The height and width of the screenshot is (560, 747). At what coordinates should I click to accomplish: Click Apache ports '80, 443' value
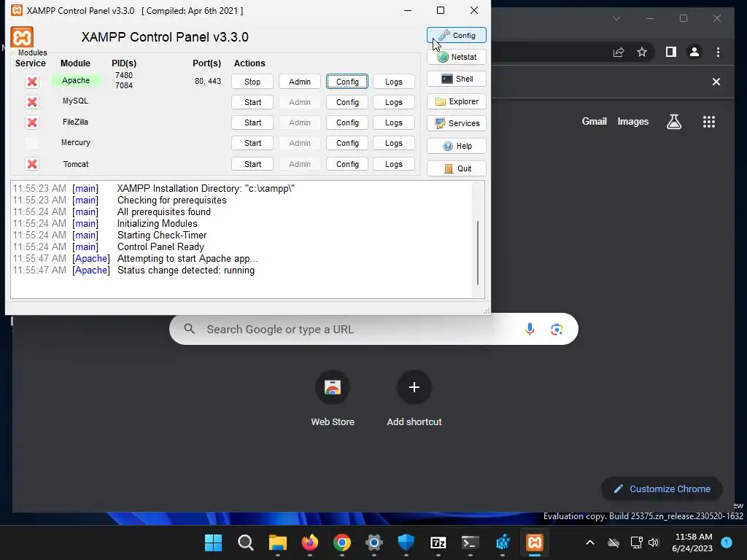pos(208,81)
